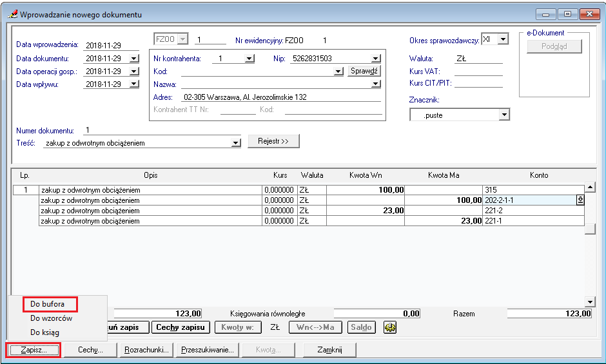Click the Zapisz... button
The image size is (606, 364).
tap(34, 350)
